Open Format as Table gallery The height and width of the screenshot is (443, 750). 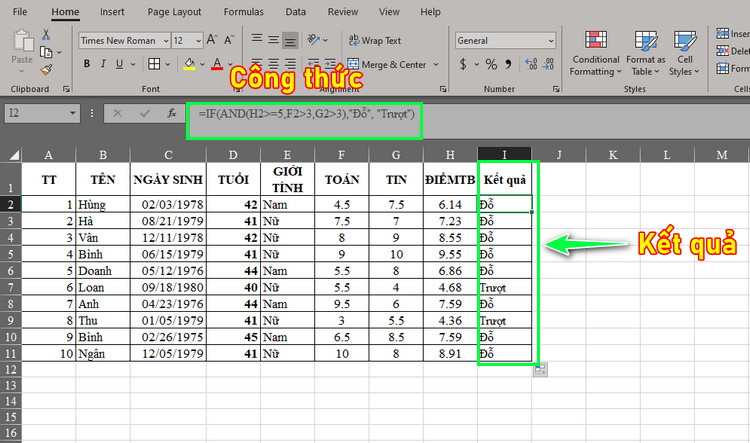(x=646, y=53)
